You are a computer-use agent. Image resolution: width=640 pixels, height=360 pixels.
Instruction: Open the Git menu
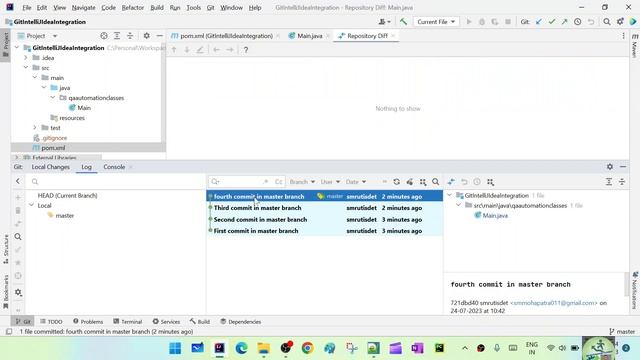click(x=211, y=7)
